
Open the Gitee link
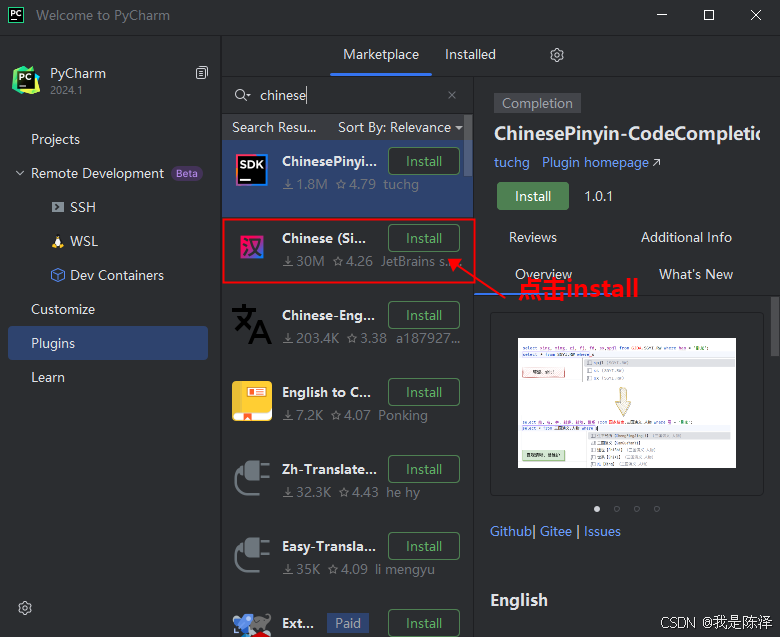(556, 532)
